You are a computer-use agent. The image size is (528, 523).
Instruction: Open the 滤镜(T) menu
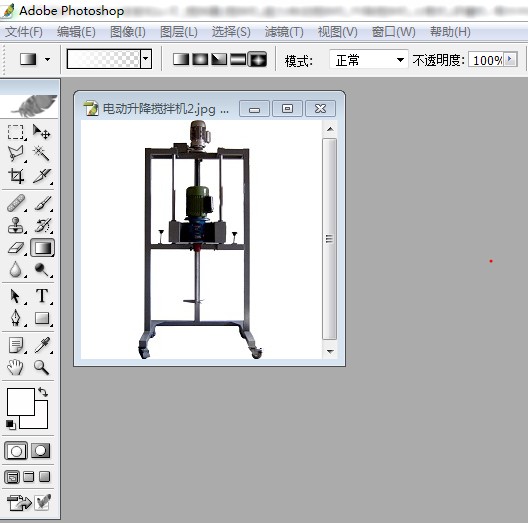(284, 32)
